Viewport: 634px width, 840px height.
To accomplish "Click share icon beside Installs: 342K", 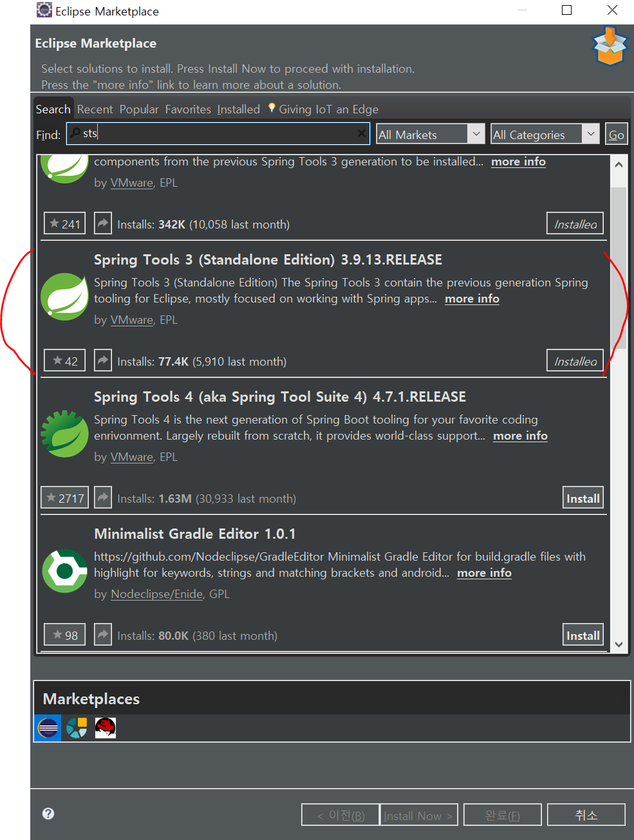I will (x=103, y=223).
